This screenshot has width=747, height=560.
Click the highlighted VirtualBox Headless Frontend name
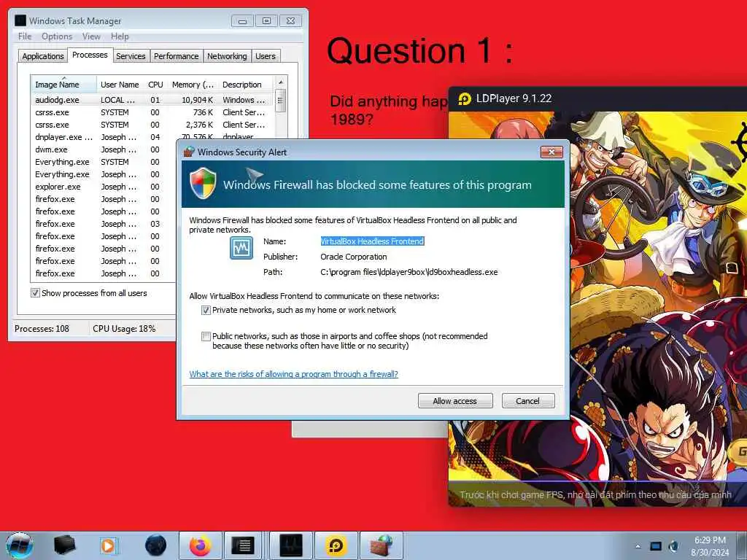[372, 241]
